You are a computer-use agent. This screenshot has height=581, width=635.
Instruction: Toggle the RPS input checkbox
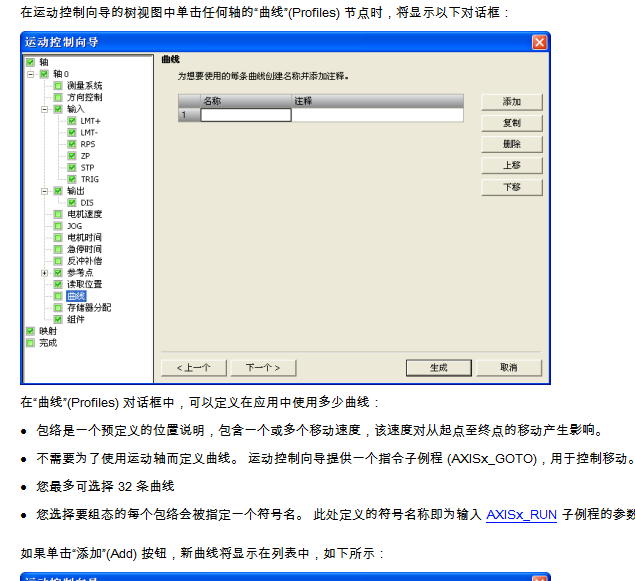tap(72, 144)
